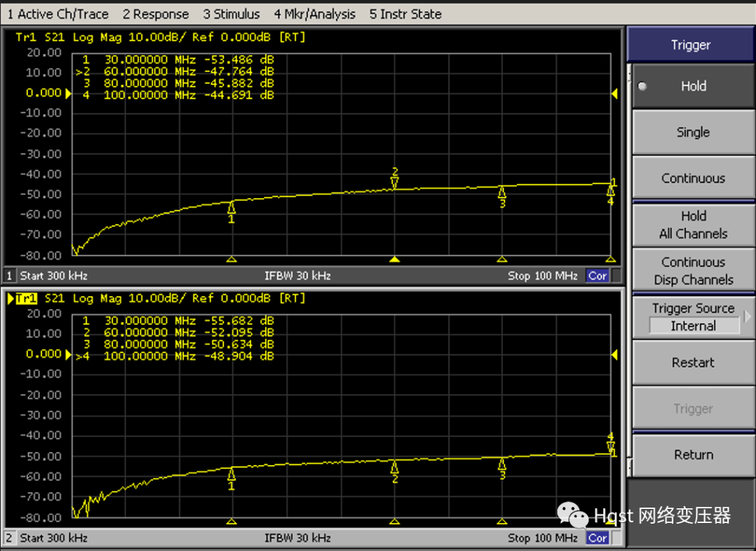Click the Cor indicator in channel 1 status bar
Image resolution: width=756 pixels, height=551 pixels.
pos(597,276)
